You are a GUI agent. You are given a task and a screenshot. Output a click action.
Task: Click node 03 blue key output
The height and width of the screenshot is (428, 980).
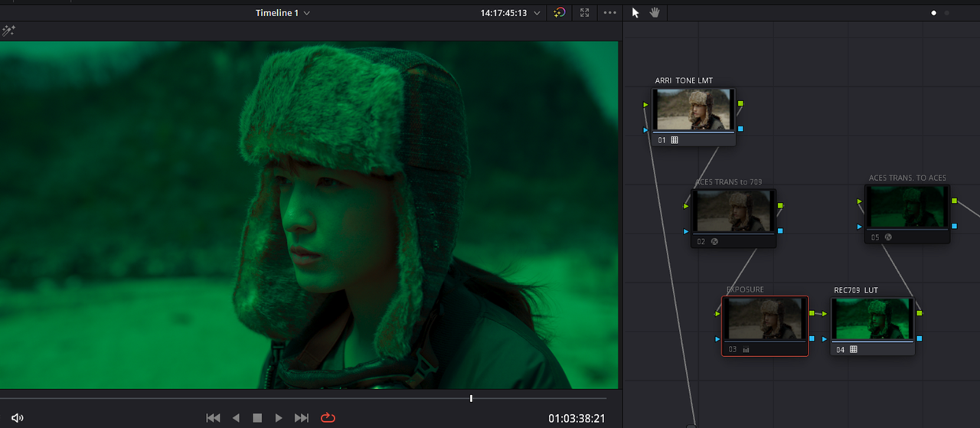812,338
